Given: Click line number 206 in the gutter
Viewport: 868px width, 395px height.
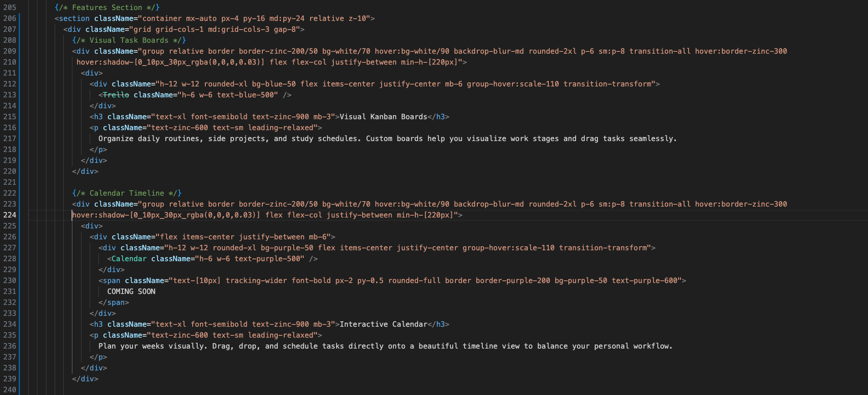Looking at the screenshot, I should click(x=10, y=18).
